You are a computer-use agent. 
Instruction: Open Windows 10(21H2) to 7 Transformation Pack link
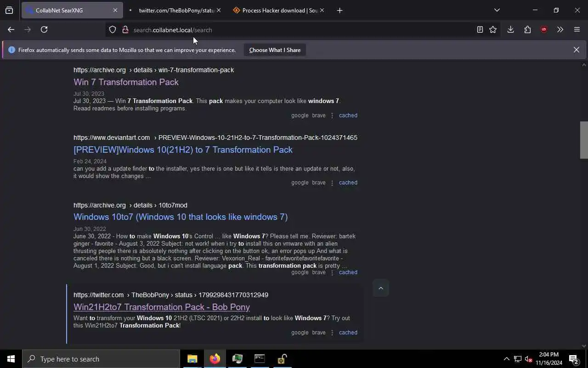(183, 149)
